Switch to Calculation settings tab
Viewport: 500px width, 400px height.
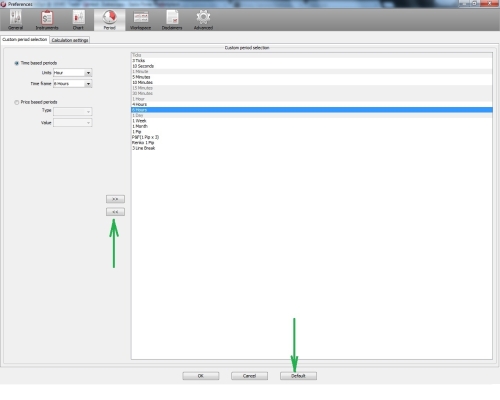pyautogui.click(x=70, y=40)
